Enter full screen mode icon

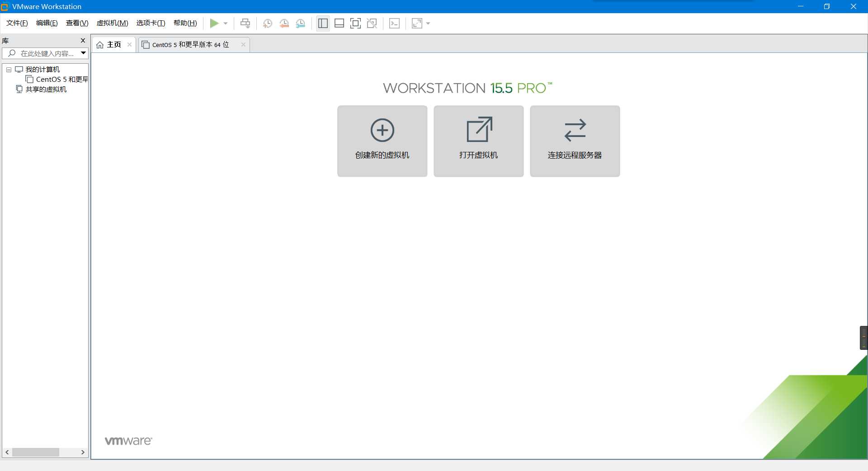point(356,23)
